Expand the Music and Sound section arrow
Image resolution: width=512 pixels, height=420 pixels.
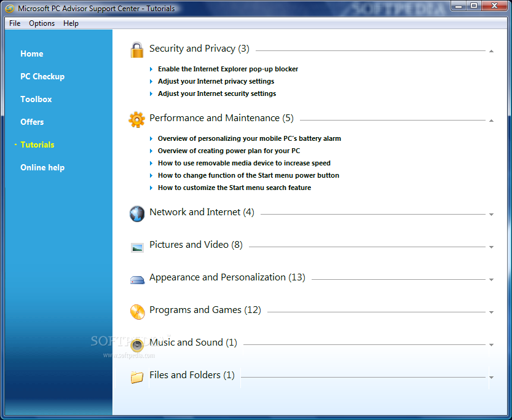491,345
